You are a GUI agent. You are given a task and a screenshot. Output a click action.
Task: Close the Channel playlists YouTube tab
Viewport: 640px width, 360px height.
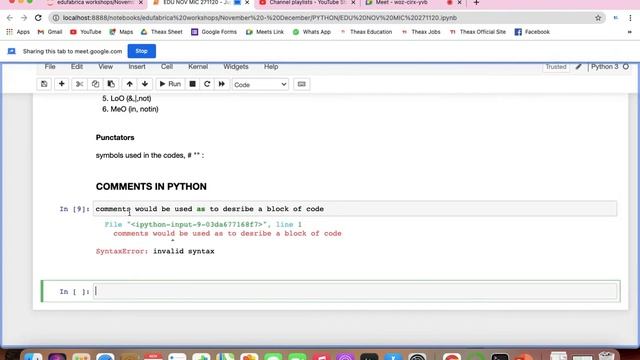[353, 3]
